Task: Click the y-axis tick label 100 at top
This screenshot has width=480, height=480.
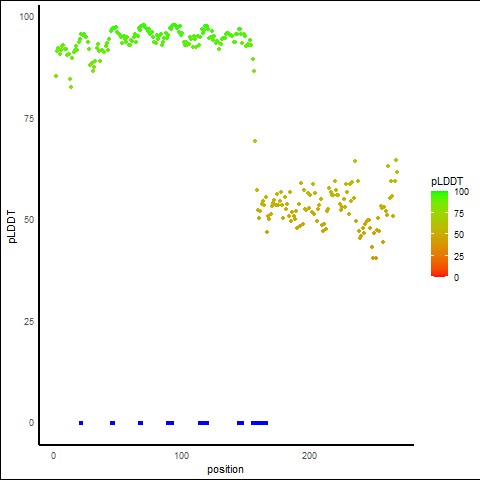Action: pos(27,16)
